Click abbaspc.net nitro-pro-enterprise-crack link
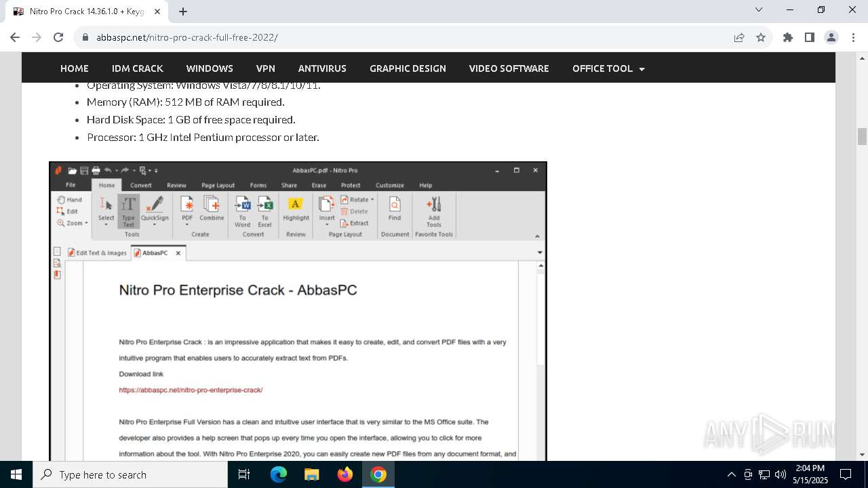 point(191,390)
